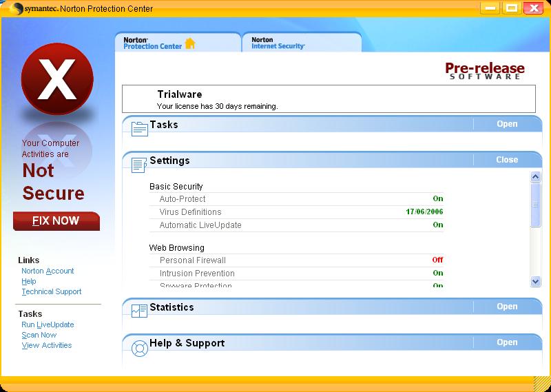Viewport: 551px width, 392px height.
Task: Select the Auto-Protect setting row
Action: (296, 199)
